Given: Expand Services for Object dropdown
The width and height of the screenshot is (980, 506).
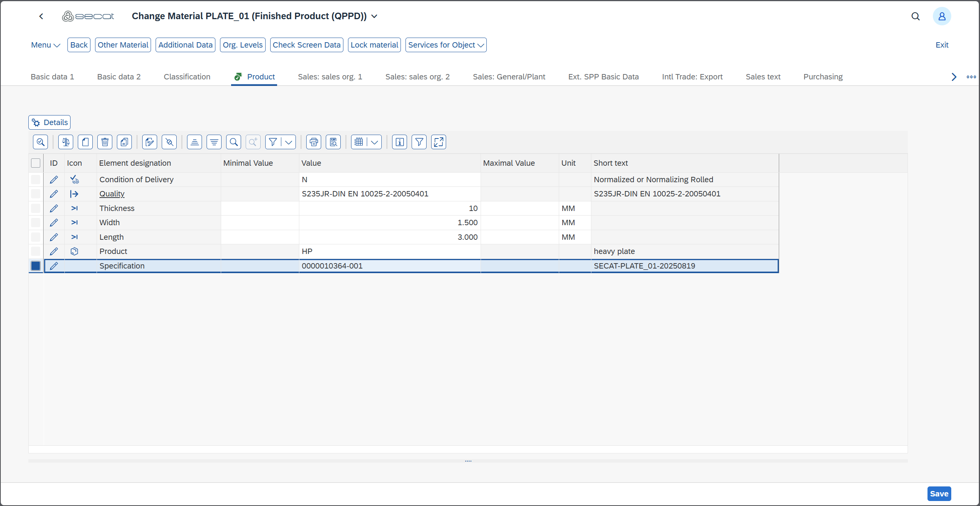Looking at the screenshot, I should point(446,45).
